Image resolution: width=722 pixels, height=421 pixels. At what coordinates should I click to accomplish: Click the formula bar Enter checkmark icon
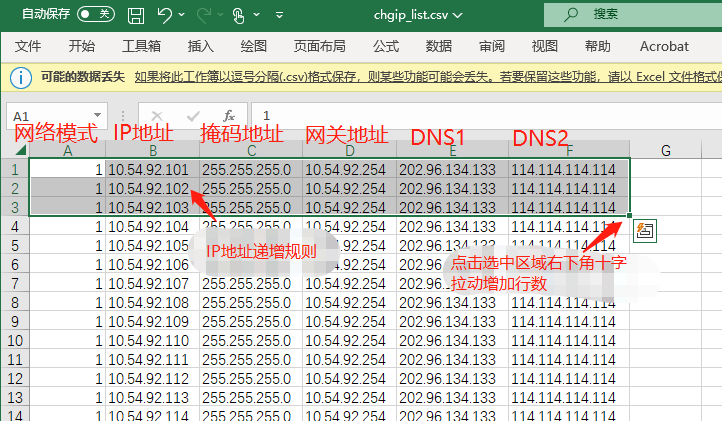(x=193, y=116)
